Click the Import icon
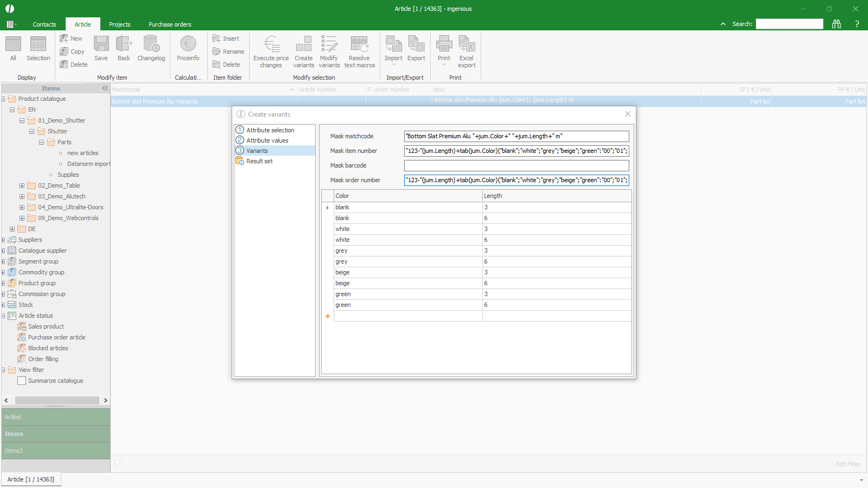 [393, 44]
